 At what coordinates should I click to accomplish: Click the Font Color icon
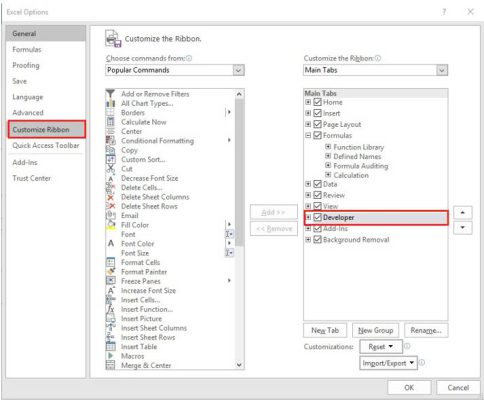(x=110, y=244)
